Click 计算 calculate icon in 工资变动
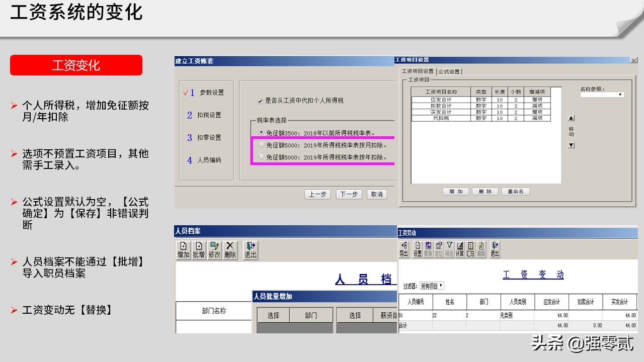This screenshot has width=644, height=362. (x=460, y=249)
